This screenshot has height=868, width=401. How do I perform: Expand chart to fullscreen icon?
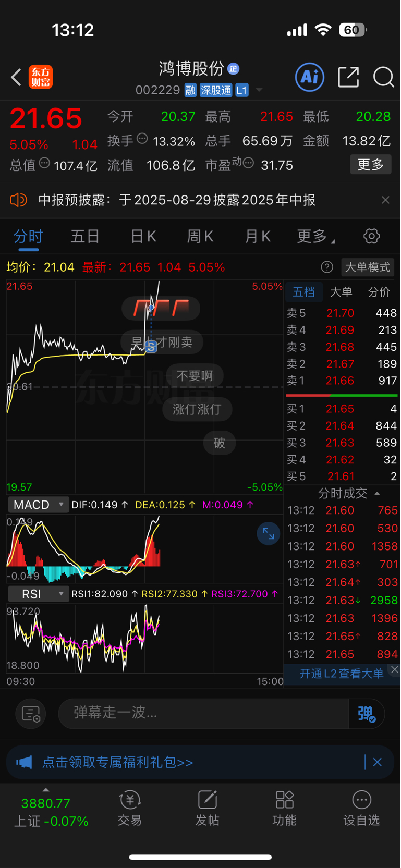[x=269, y=533]
